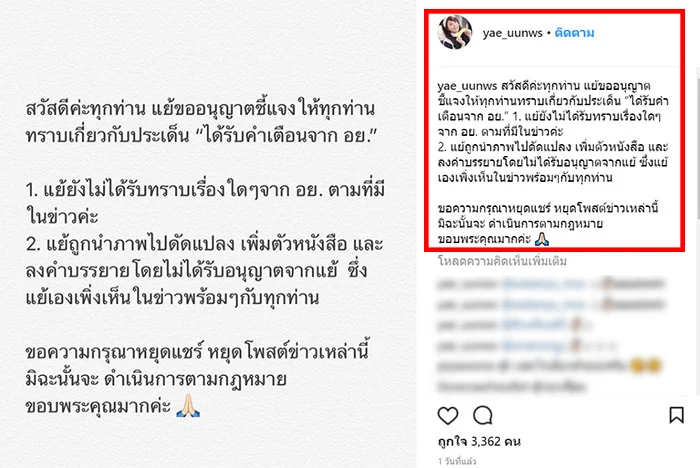Screen dimensions: 700x468
Task: Click yae_uunws username at caption start
Action: coord(467,86)
